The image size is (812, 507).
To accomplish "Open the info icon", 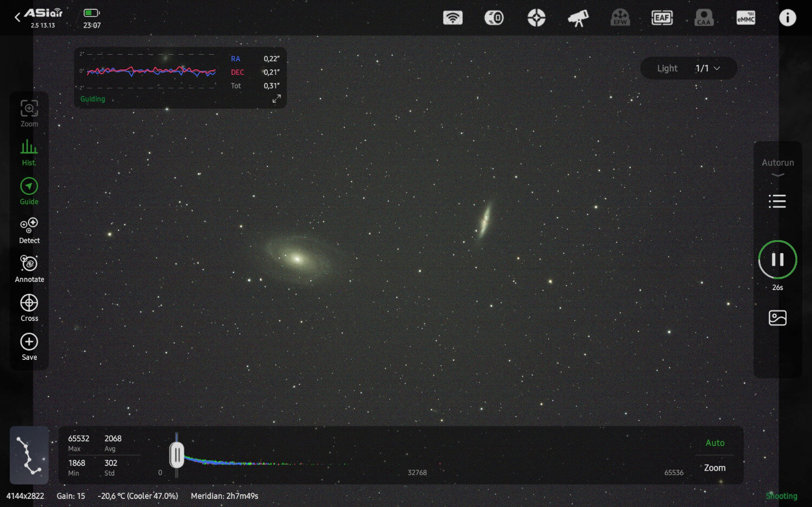I will pyautogui.click(x=788, y=18).
